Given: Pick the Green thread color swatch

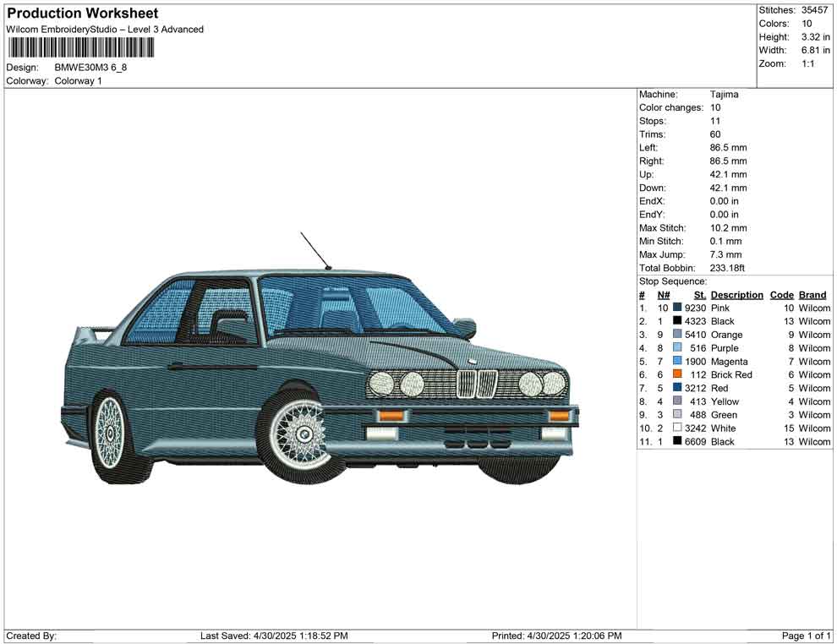Looking at the screenshot, I should point(677,415).
